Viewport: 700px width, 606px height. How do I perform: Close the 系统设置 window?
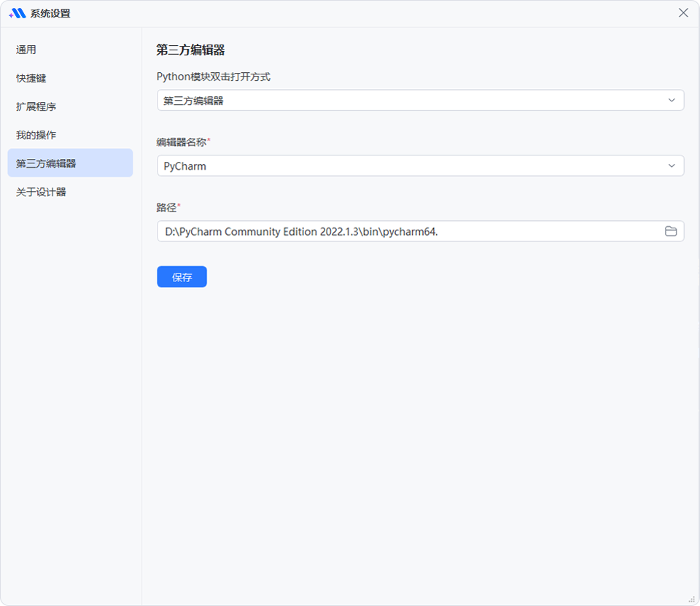click(683, 13)
